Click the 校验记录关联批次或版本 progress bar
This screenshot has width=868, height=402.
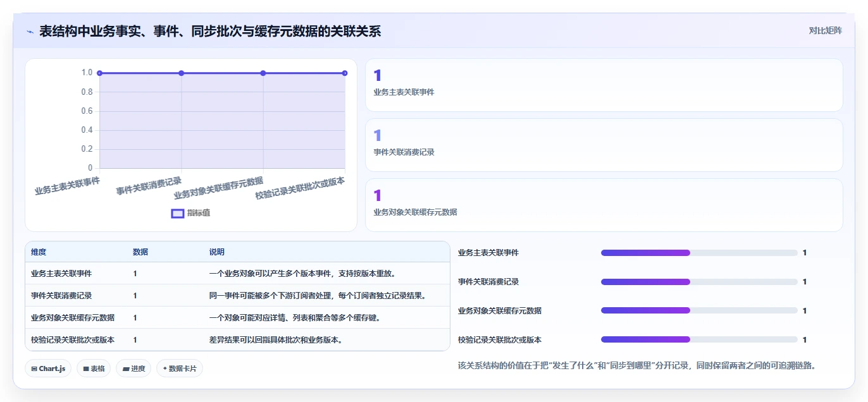699,339
